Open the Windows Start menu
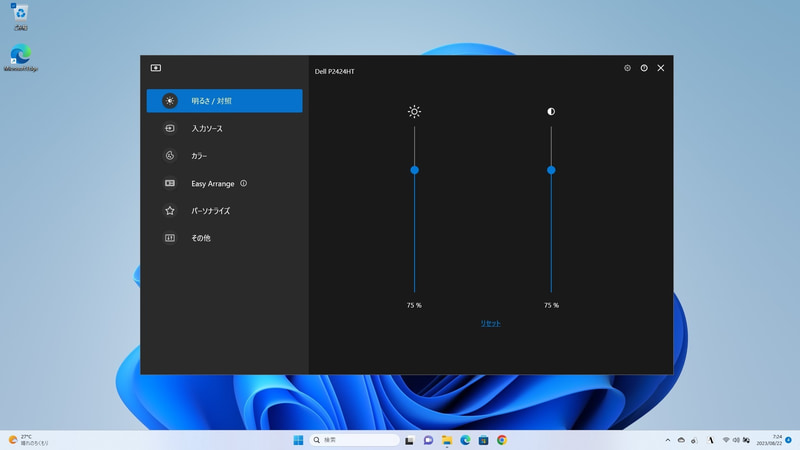Viewport: 800px width, 450px height. coord(298,440)
